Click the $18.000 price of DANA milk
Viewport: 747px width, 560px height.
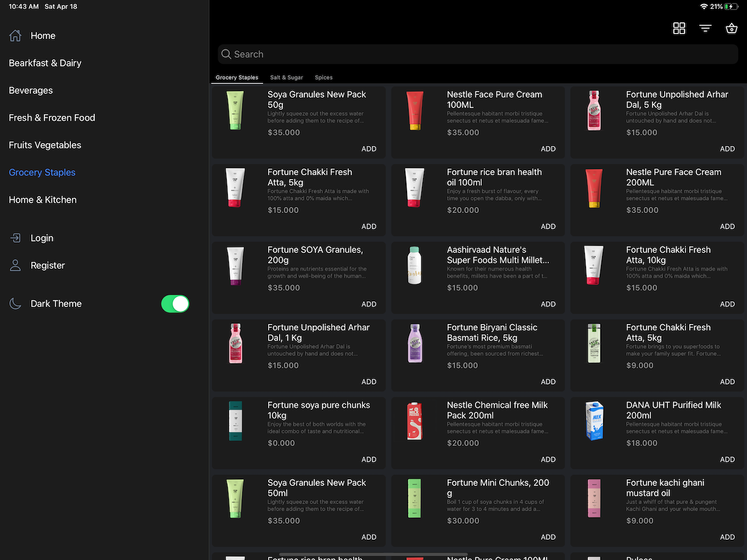642,443
